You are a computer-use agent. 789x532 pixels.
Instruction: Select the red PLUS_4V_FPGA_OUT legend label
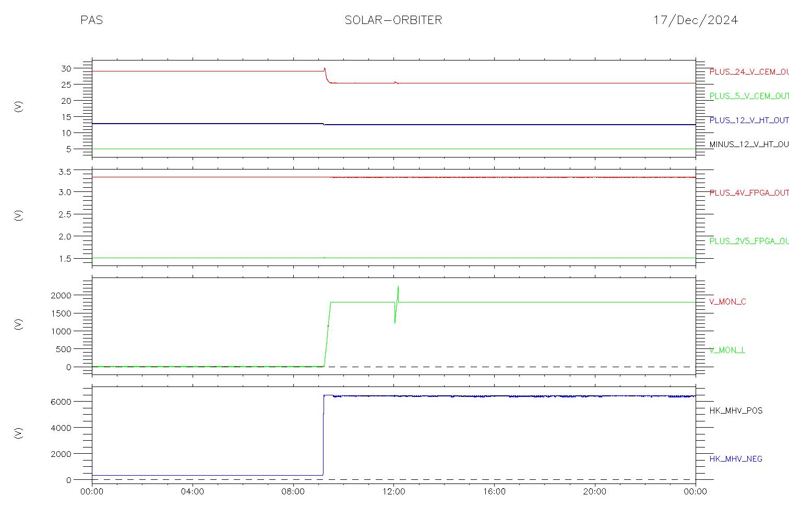749,192
